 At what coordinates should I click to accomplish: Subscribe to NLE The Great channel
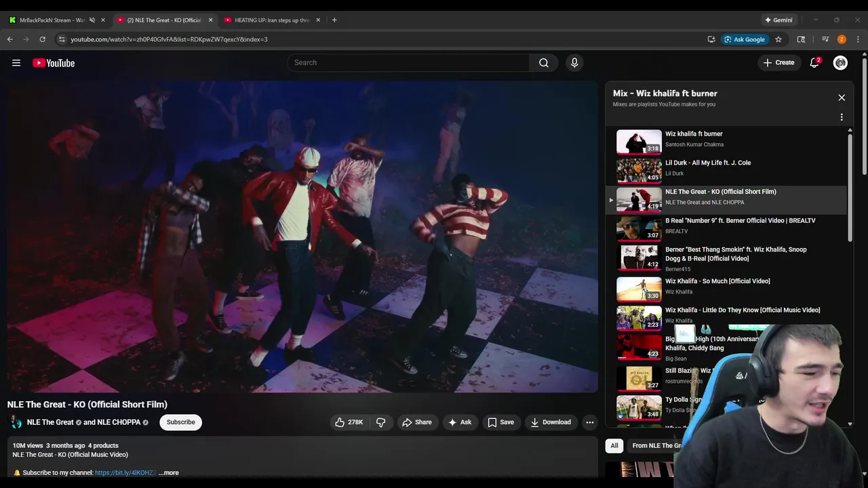[x=180, y=422]
